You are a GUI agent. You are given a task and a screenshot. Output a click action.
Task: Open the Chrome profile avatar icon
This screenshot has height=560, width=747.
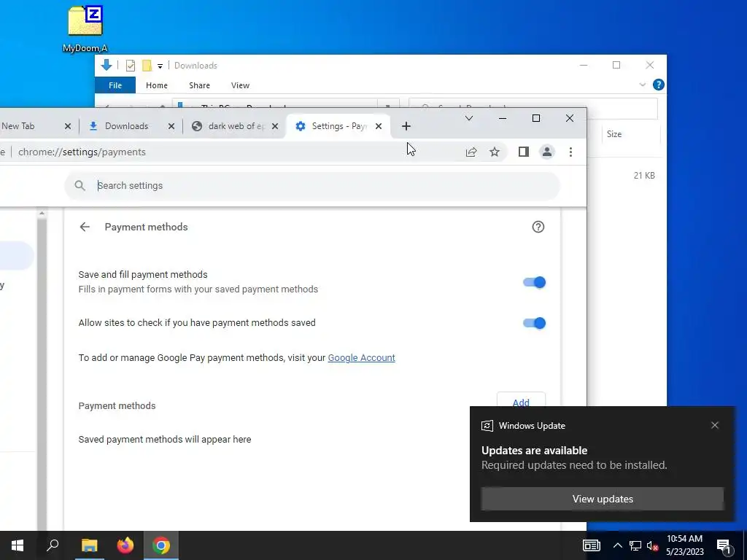pyautogui.click(x=547, y=152)
